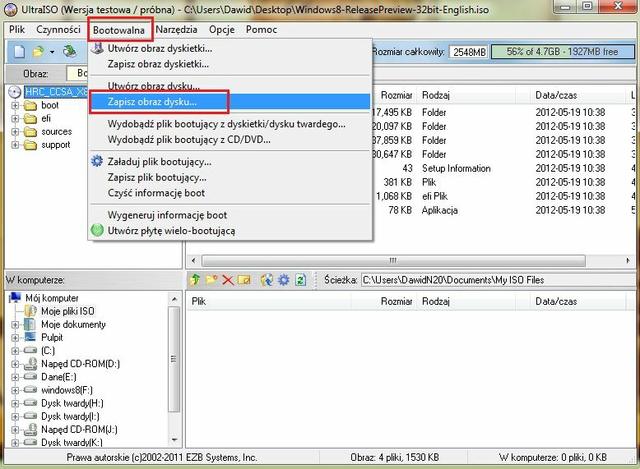The width and height of the screenshot is (640, 469).
Task: Select Załaduj plik bootujący menu entry
Action: click(x=158, y=161)
